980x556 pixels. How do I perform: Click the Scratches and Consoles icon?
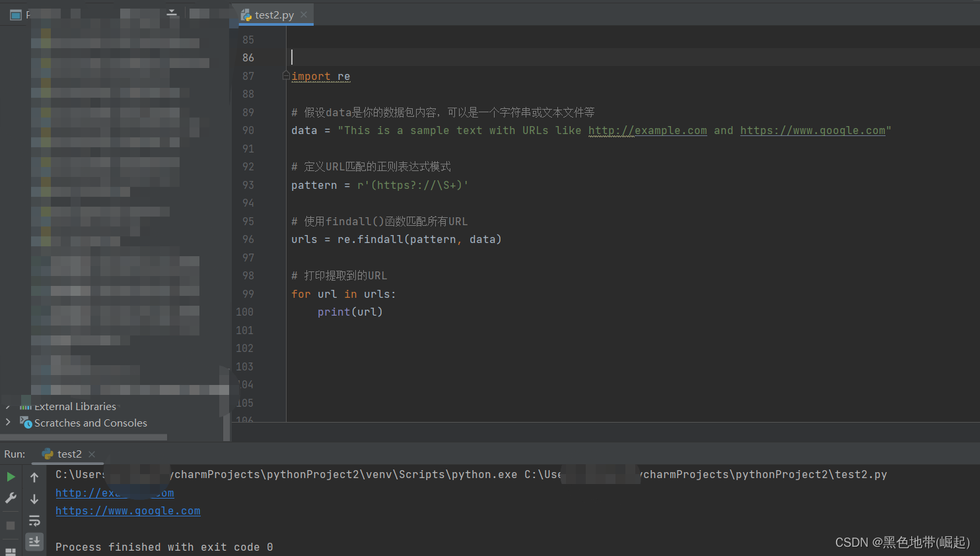pyautogui.click(x=26, y=423)
